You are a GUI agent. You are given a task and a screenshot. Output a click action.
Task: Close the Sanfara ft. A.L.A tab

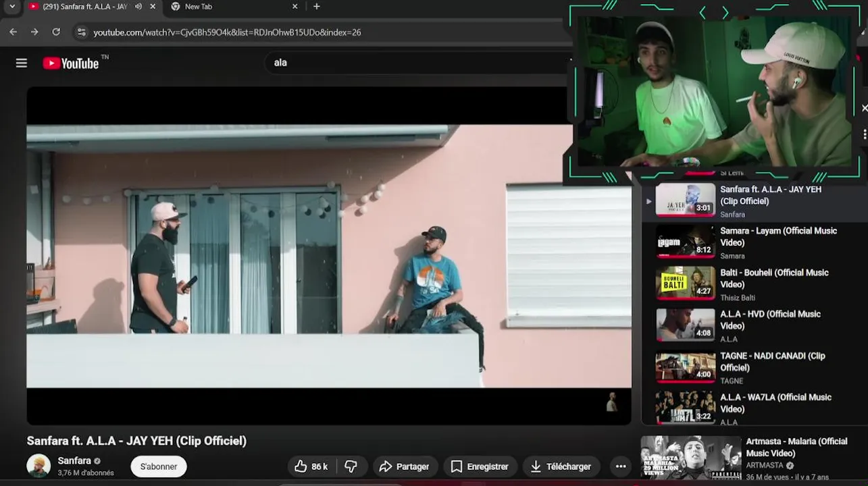coord(153,7)
